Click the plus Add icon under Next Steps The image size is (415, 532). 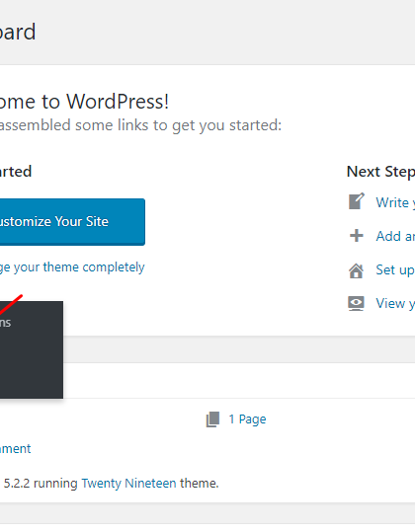357,236
